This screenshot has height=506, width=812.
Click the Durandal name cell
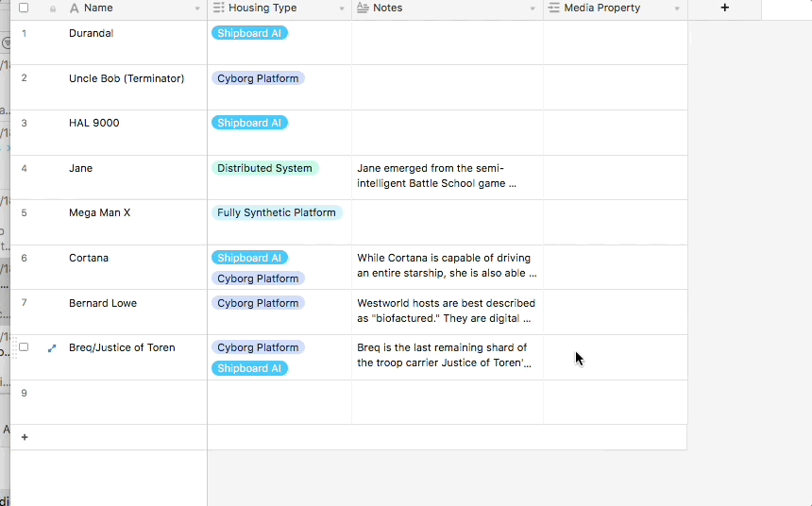pos(135,42)
